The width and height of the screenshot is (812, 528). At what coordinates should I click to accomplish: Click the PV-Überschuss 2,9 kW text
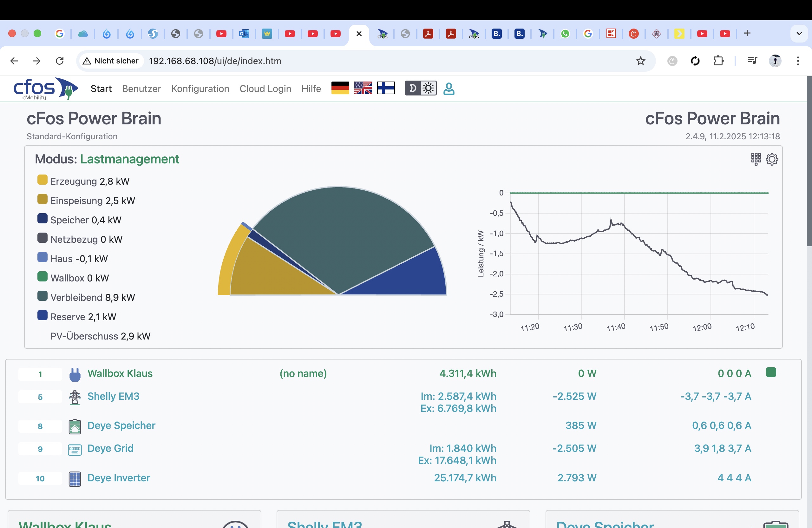tap(100, 336)
